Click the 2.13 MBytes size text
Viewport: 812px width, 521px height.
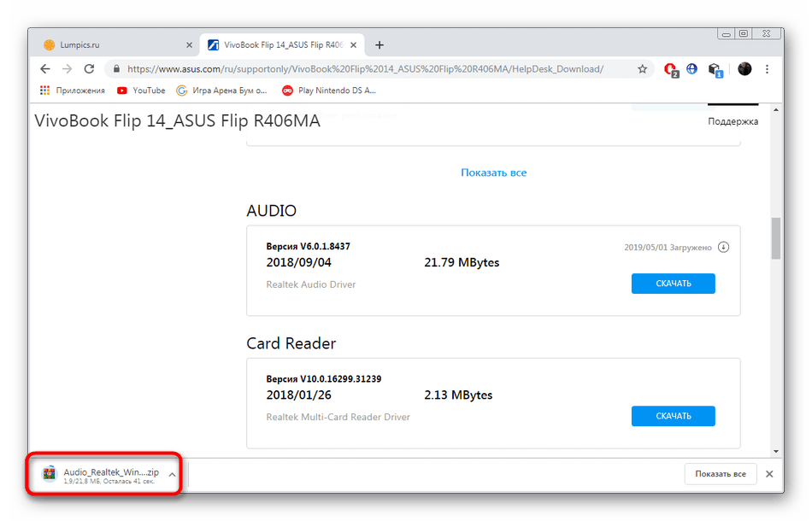pyautogui.click(x=458, y=395)
